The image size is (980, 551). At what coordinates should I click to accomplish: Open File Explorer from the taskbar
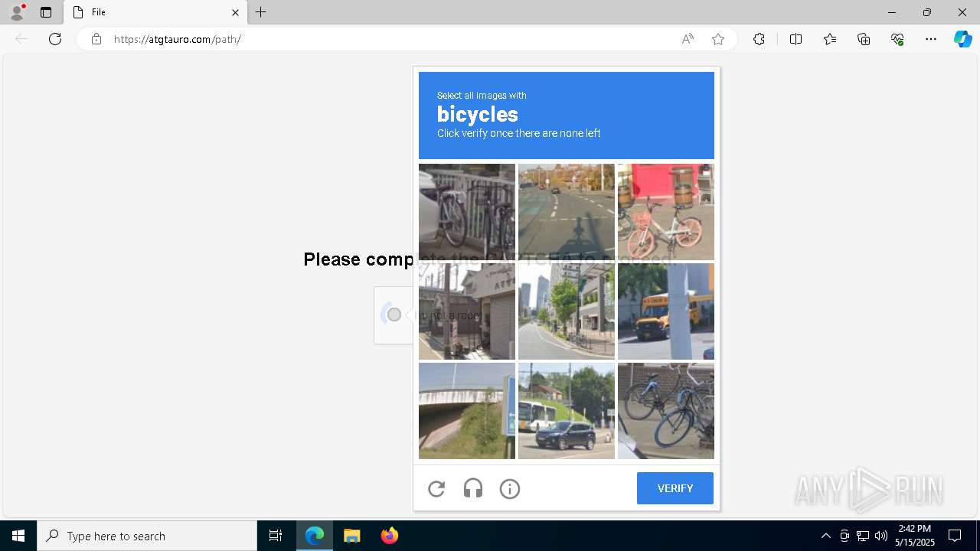point(352,536)
